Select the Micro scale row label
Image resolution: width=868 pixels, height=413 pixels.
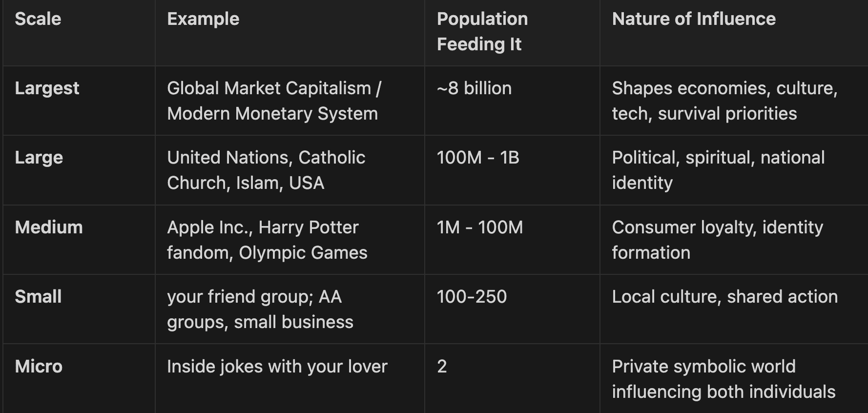tap(39, 367)
